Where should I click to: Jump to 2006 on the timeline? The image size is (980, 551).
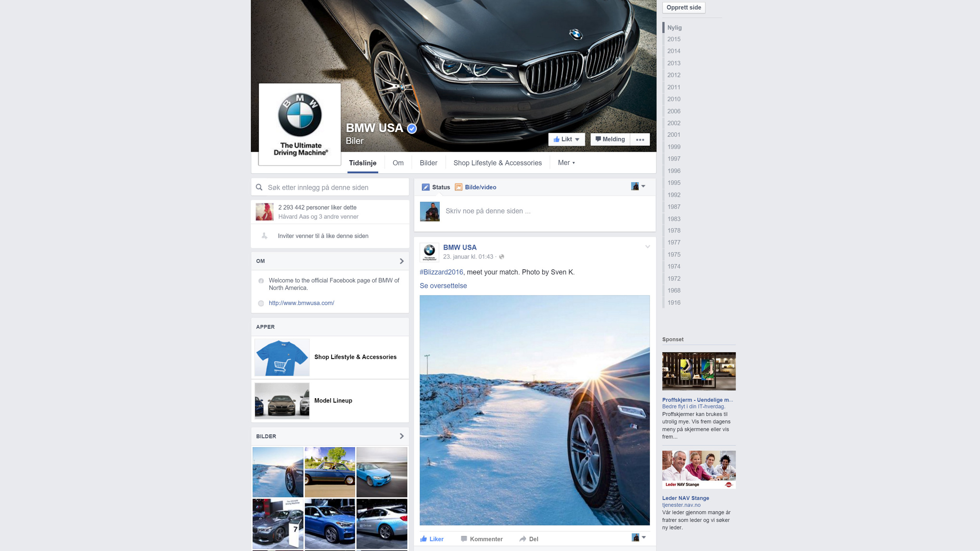pos(674,111)
